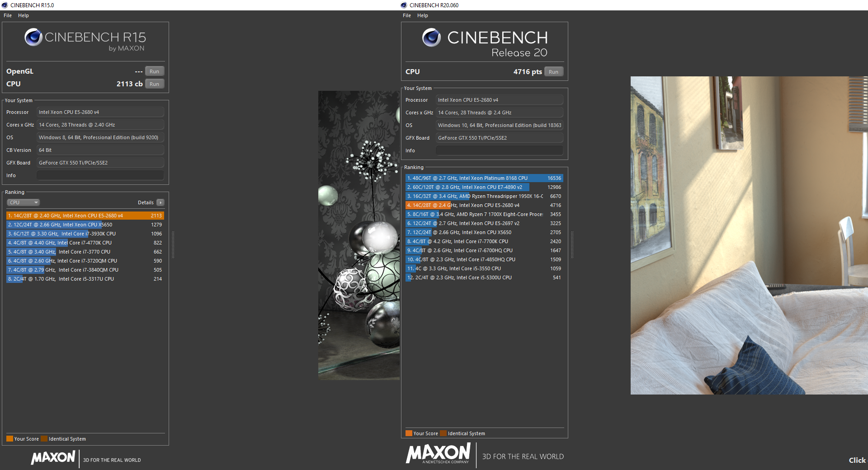Open the Details arrow in R15 ranking

click(x=160, y=202)
